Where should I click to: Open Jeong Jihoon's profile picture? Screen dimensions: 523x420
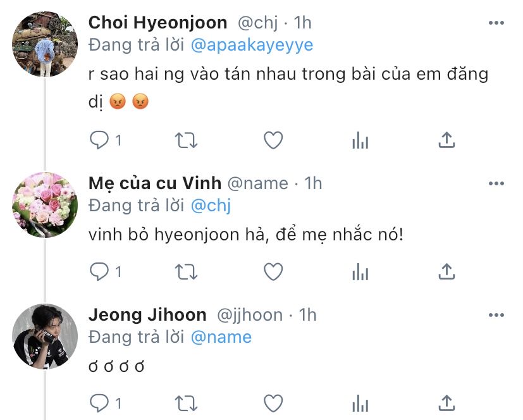(45, 336)
